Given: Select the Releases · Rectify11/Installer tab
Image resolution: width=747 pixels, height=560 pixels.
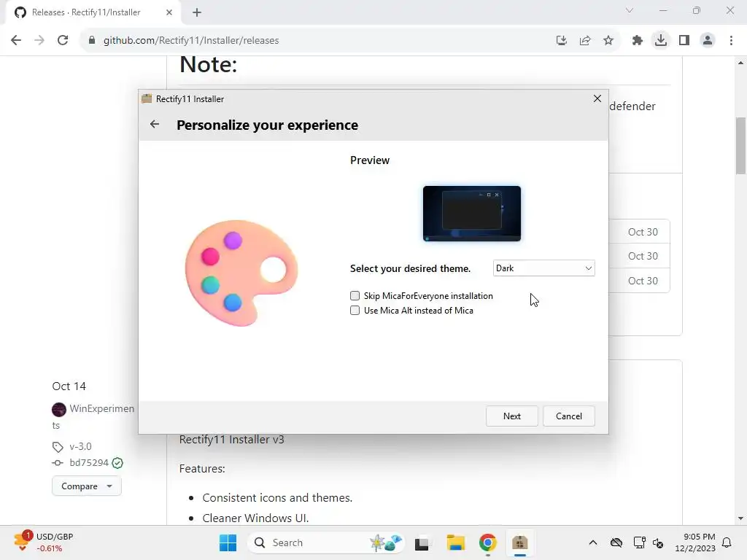Looking at the screenshot, I should (86, 12).
